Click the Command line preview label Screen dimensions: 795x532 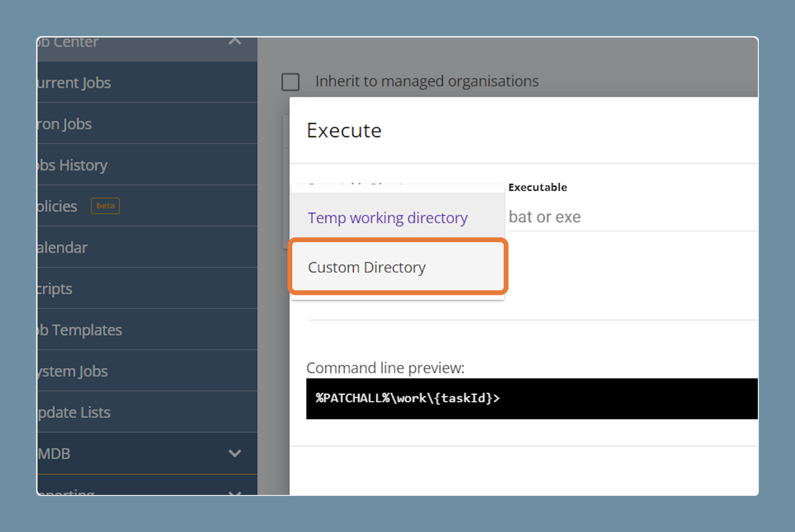tap(385, 368)
